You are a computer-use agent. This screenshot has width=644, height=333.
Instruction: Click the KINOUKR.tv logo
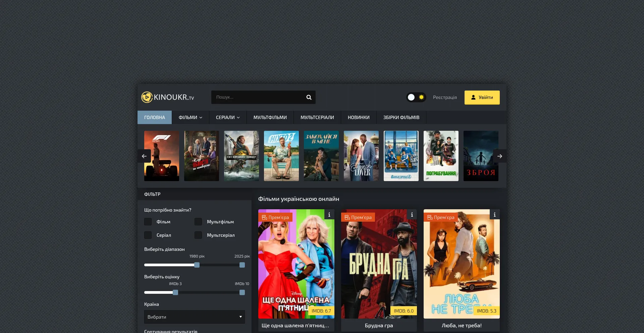pos(168,97)
